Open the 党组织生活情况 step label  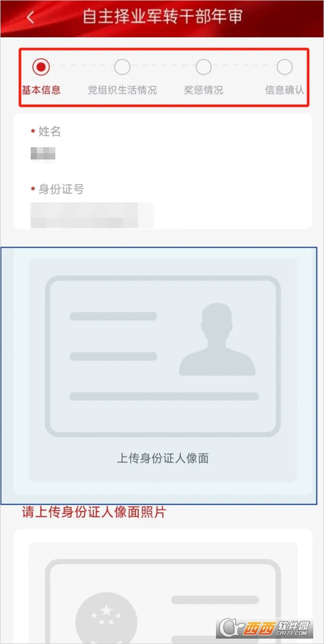pyautogui.click(x=123, y=91)
